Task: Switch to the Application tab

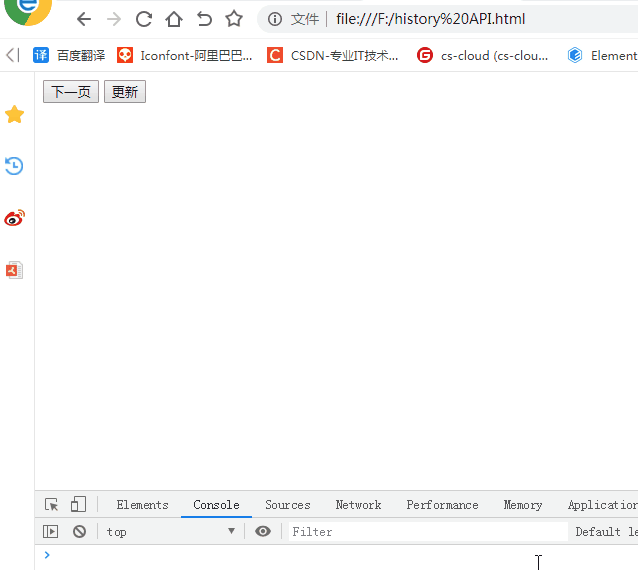Action: pos(603,505)
